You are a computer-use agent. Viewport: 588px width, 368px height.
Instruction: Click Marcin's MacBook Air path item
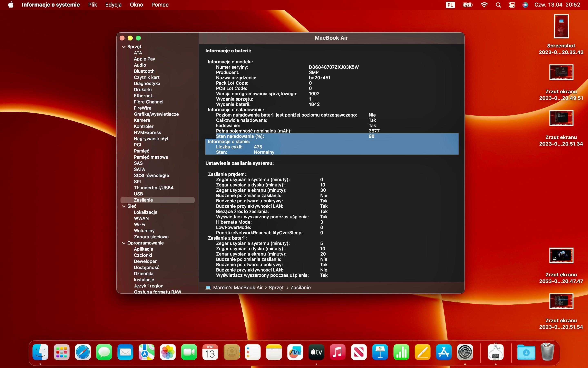click(x=234, y=287)
